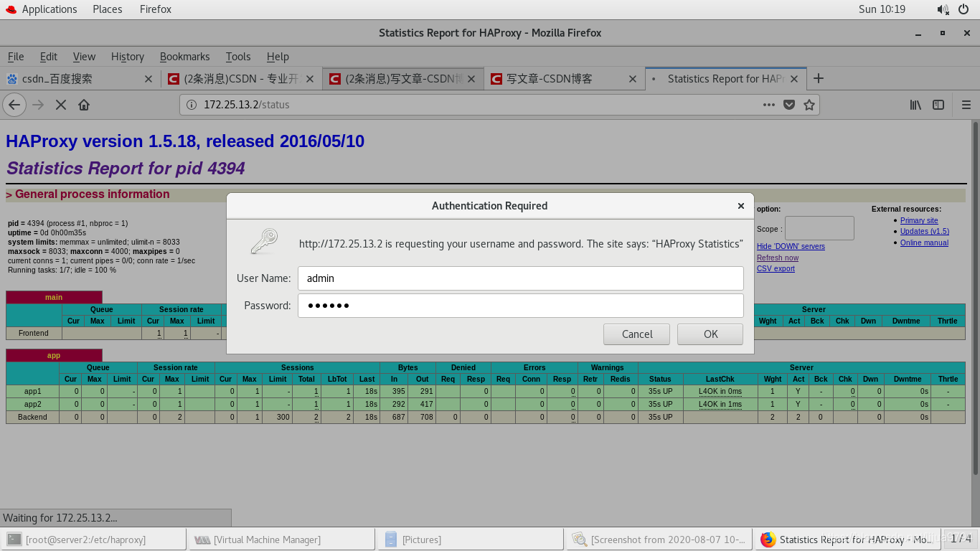980x551 pixels.
Task: Click the Frontend row label
Action: 34,334
